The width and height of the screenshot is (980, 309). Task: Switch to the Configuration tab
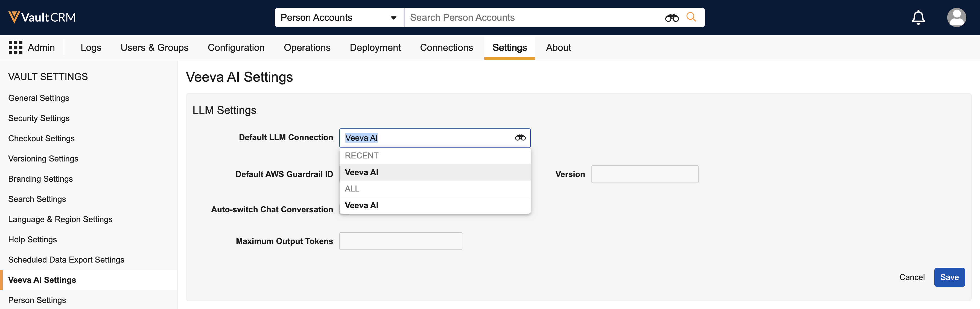(236, 48)
